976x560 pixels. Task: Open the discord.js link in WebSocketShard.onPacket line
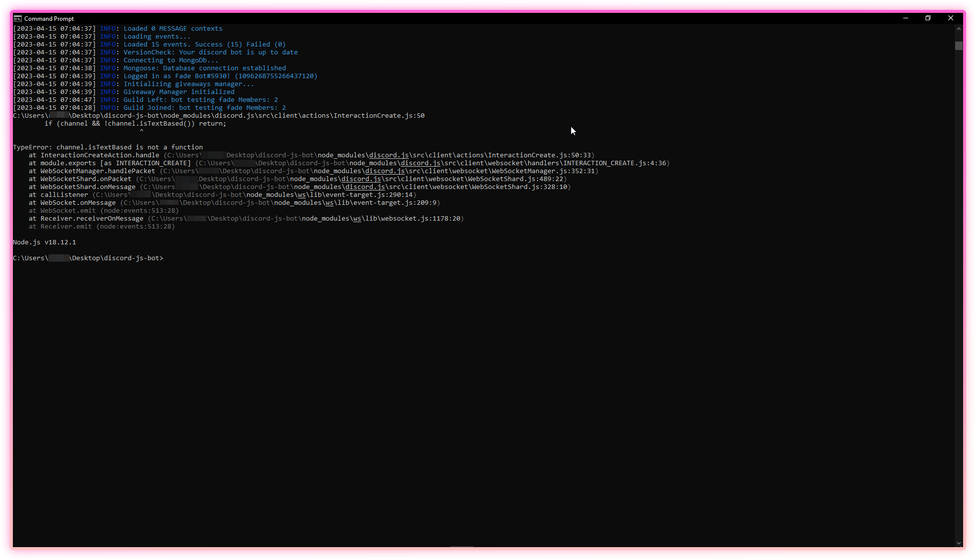point(361,179)
